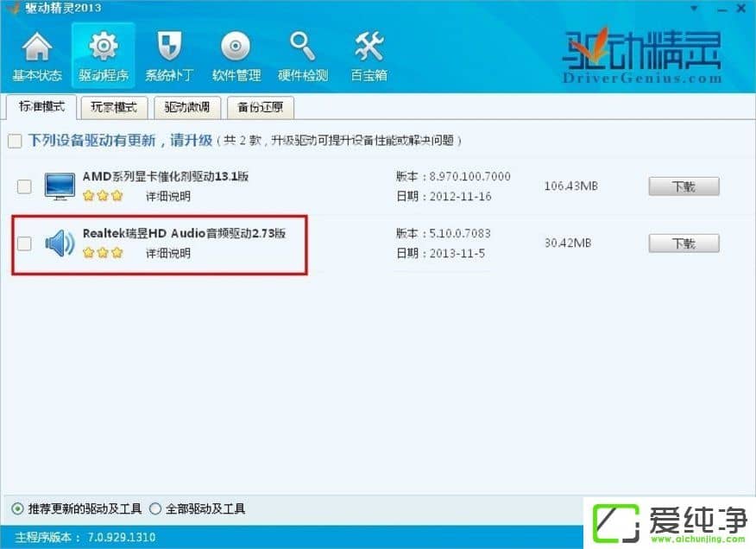Open the 备份还原 tab

pyautogui.click(x=261, y=107)
